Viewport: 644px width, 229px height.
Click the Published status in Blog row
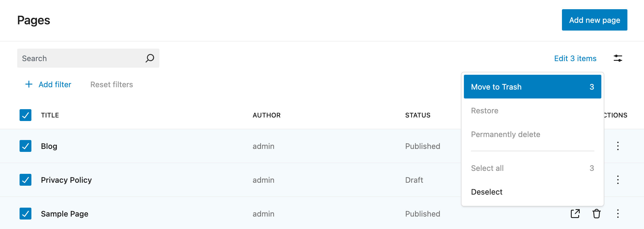pos(422,146)
